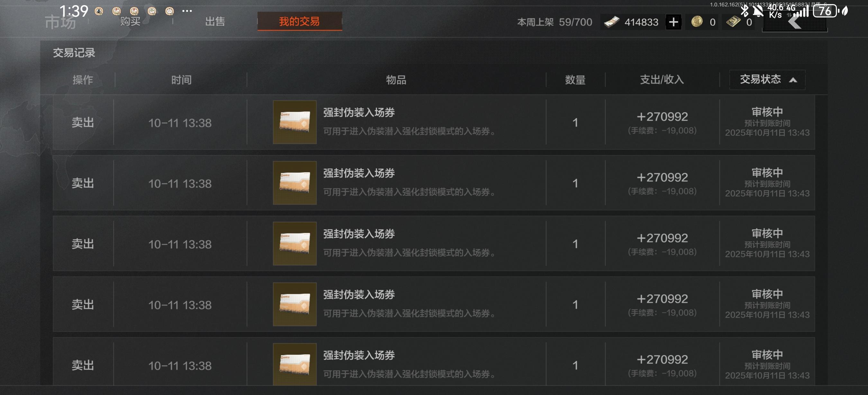Click the arrow next to 交易状态
This screenshot has height=395, width=868.
click(x=793, y=80)
